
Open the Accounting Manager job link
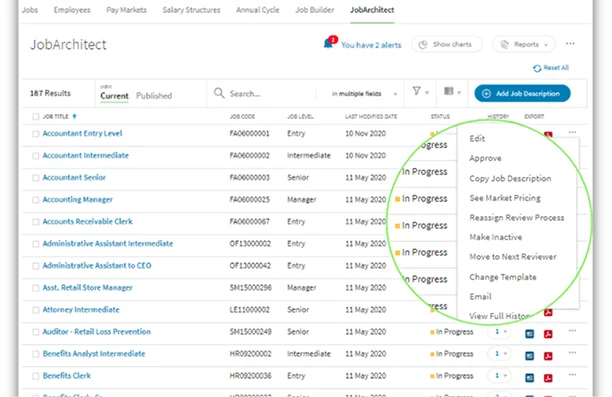(x=78, y=199)
